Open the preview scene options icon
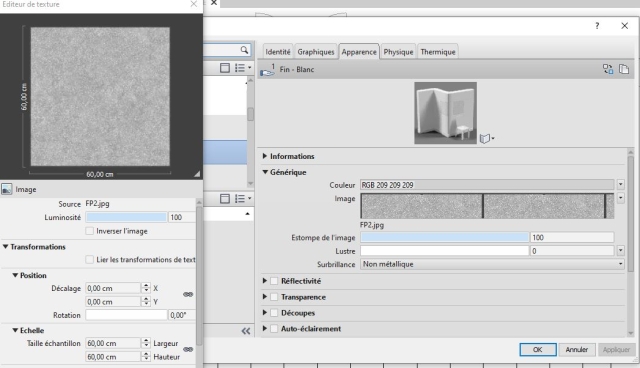The width and height of the screenshot is (640, 368). 487,138
